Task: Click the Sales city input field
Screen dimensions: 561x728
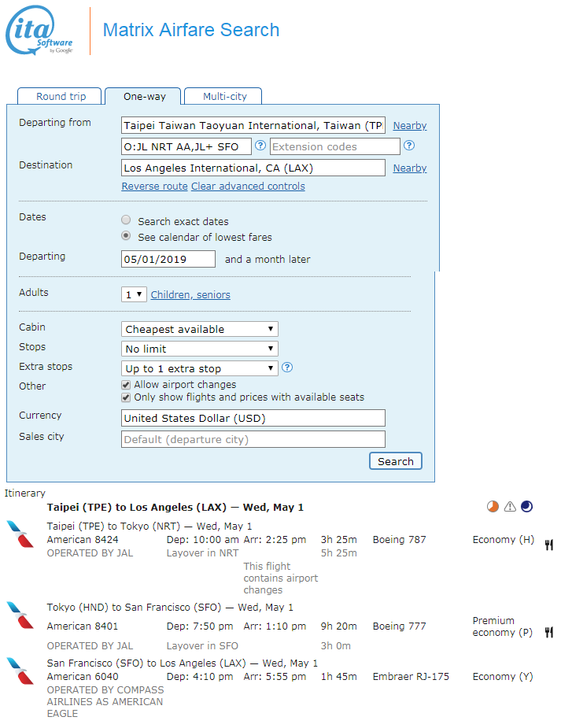Action: point(253,439)
